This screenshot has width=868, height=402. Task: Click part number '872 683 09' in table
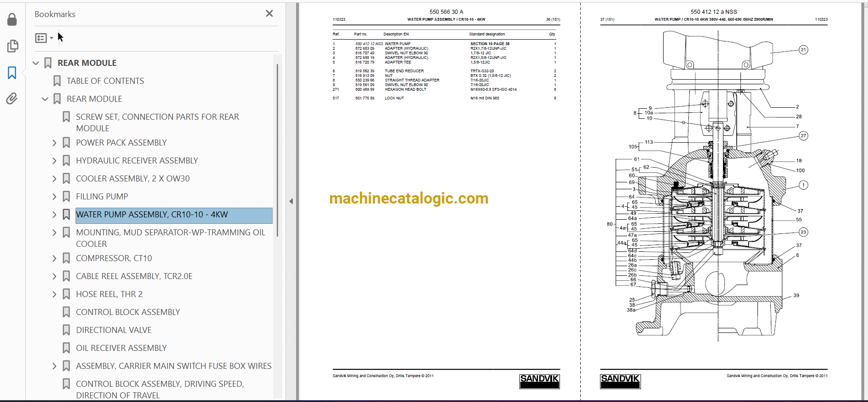(365, 48)
